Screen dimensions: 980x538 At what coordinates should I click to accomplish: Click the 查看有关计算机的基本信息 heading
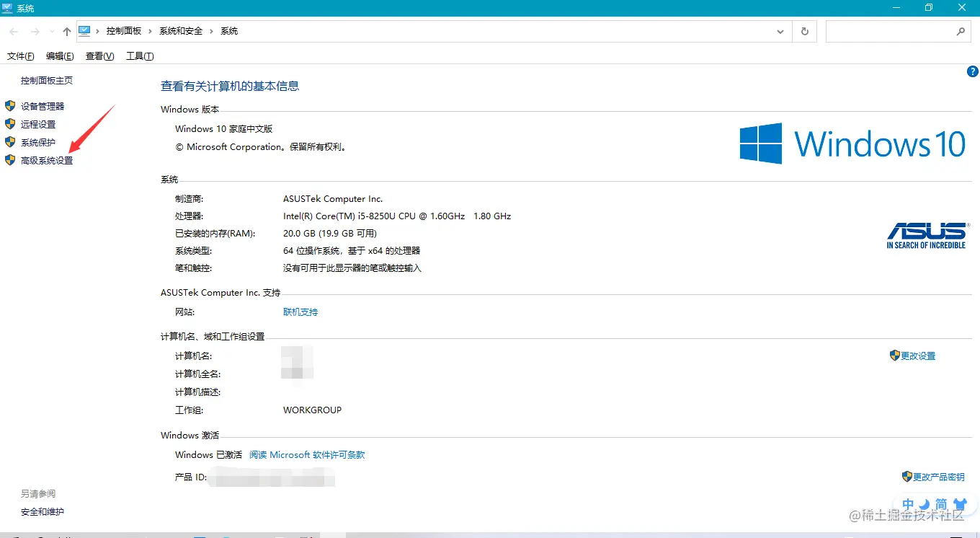230,87
